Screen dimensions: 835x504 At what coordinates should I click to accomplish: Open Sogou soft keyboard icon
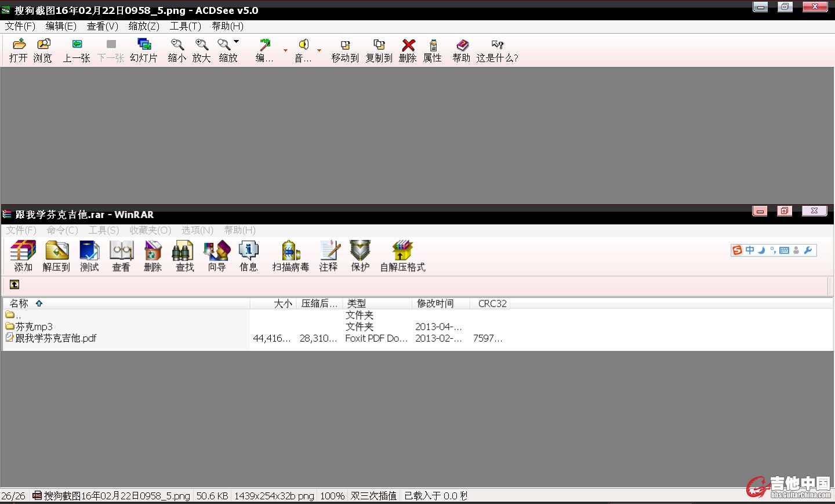[x=785, y=251]
